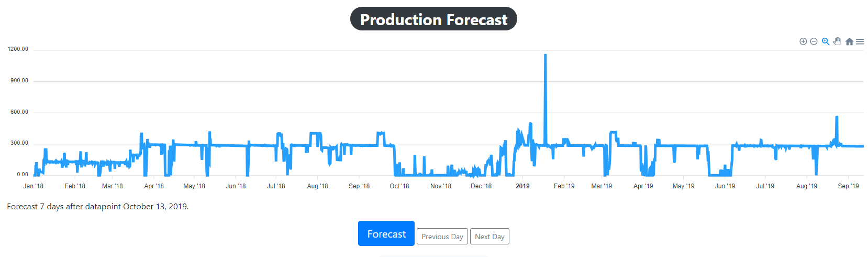The height and width of the screenshot is (257, 868).
Task: Click the forecast datapoint description text
Action: tap(98, 207)
